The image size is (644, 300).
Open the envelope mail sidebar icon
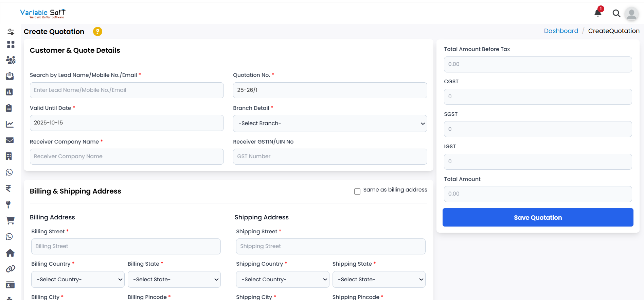(10, 140)
